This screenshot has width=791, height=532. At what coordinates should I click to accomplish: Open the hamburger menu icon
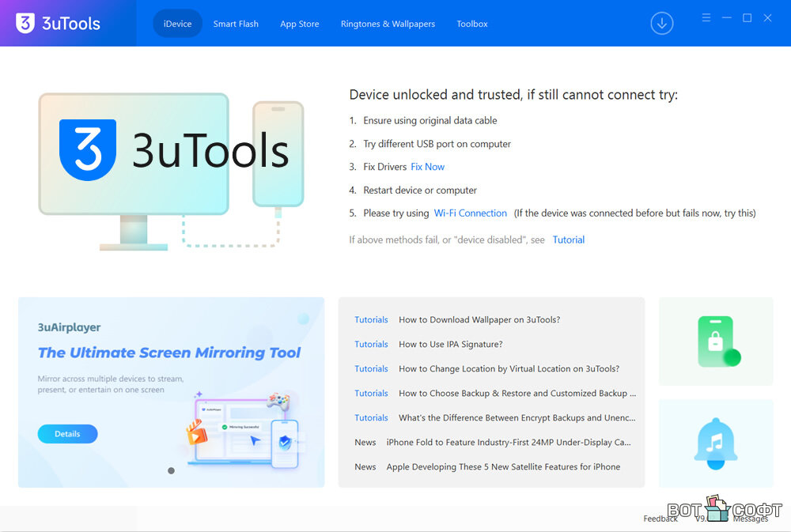point(706,18)
